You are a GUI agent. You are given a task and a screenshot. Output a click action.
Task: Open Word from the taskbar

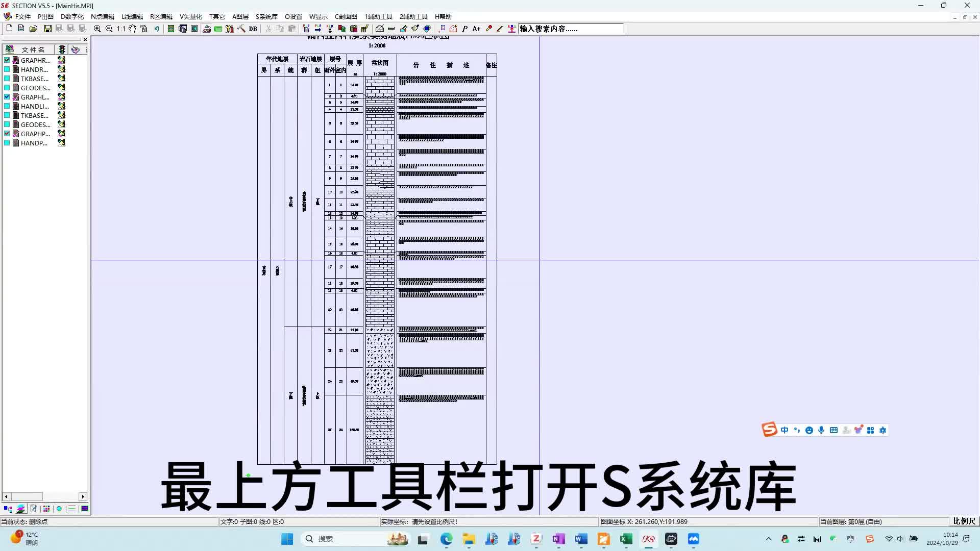(x=581, y=539)
